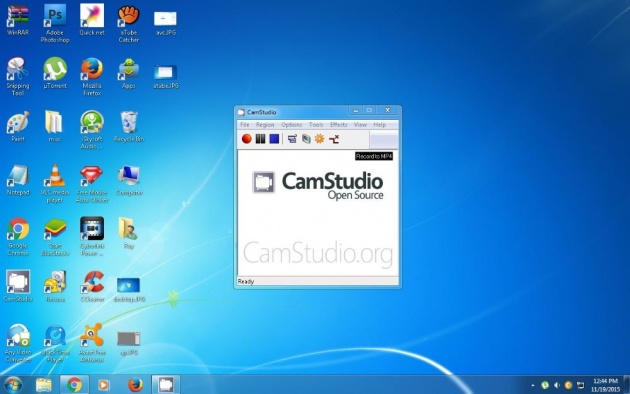Click the Record to MP4 label
The width and height of the screenshot is (630, 394).
(374, 156)
